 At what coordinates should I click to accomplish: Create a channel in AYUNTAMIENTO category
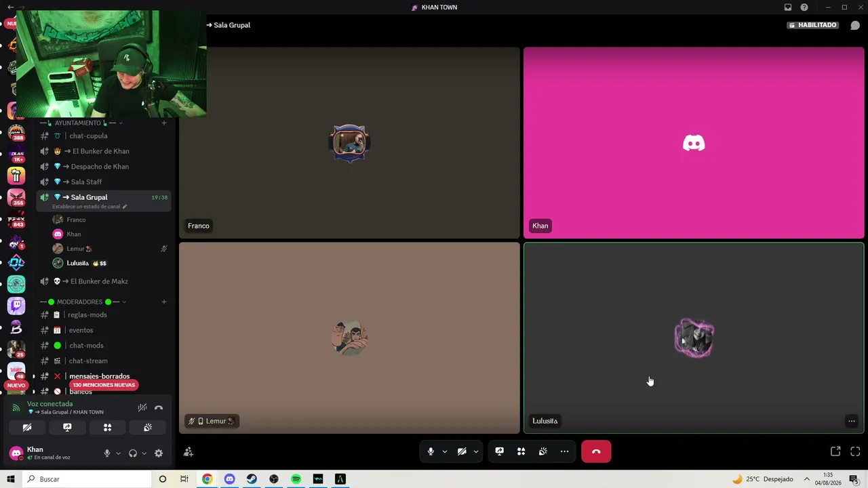[163, 123]
